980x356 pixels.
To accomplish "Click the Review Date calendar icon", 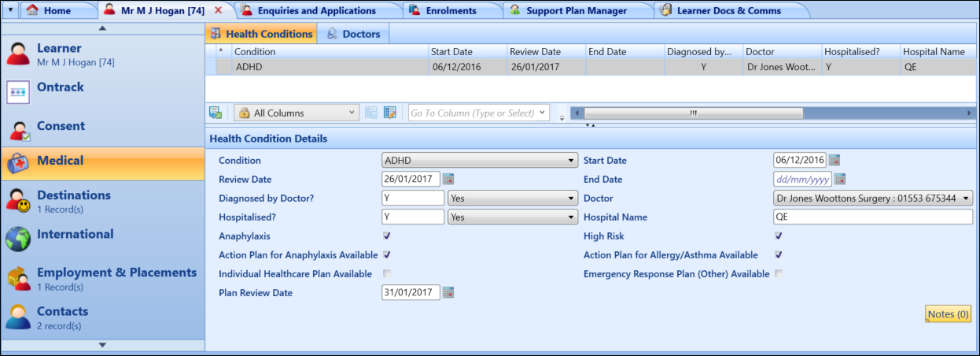I will tap(448, 180).
